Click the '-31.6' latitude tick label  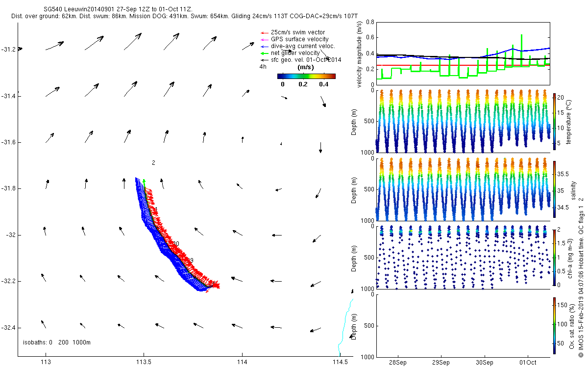point(8,142)
